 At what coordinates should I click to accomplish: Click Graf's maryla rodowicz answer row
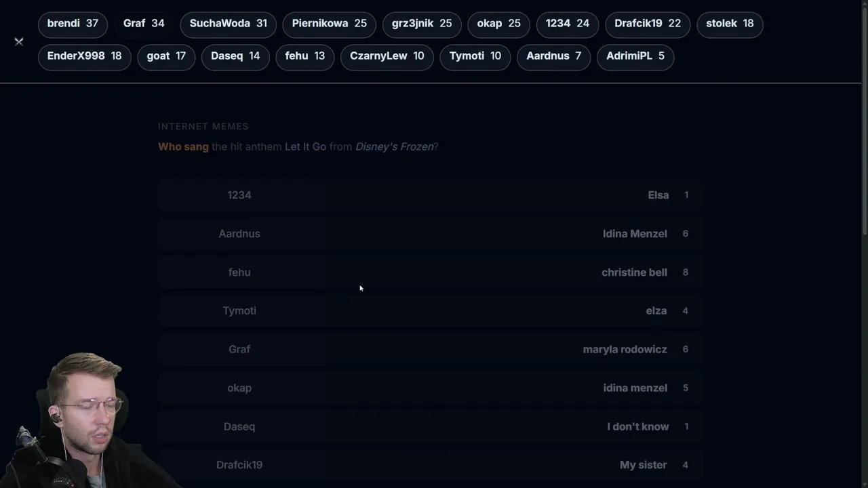coord(431,350)
